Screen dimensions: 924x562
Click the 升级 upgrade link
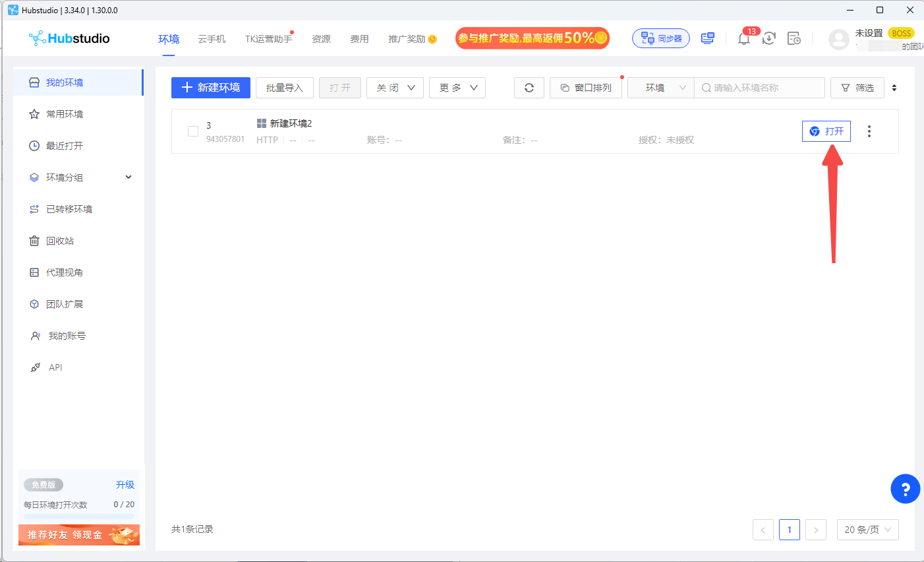[x=125, y=485]
